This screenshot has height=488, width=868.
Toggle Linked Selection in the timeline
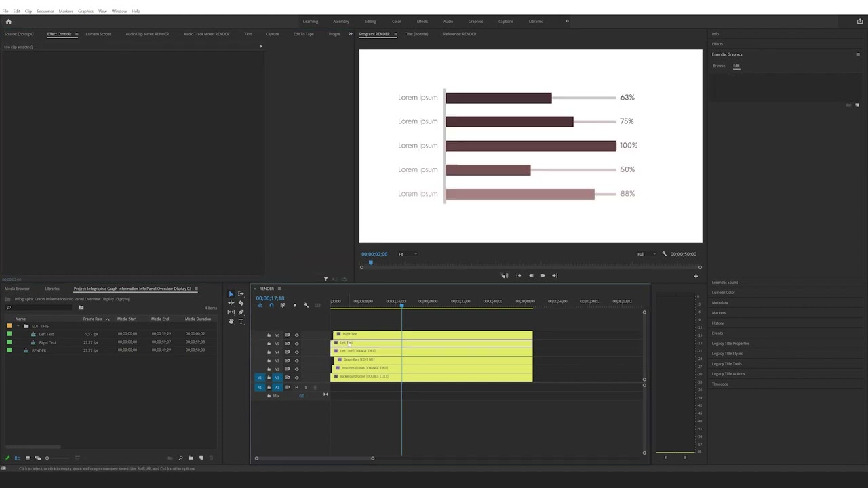pos(283,305)
